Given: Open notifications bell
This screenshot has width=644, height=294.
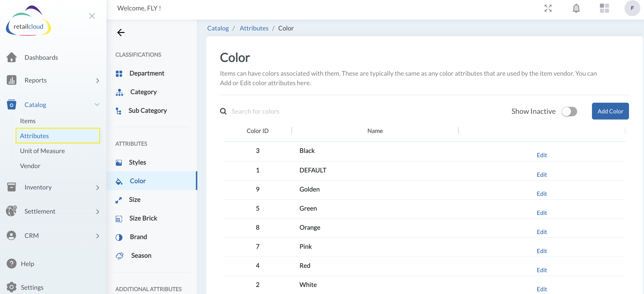Looking at the screenshot, I should [576, 8].
